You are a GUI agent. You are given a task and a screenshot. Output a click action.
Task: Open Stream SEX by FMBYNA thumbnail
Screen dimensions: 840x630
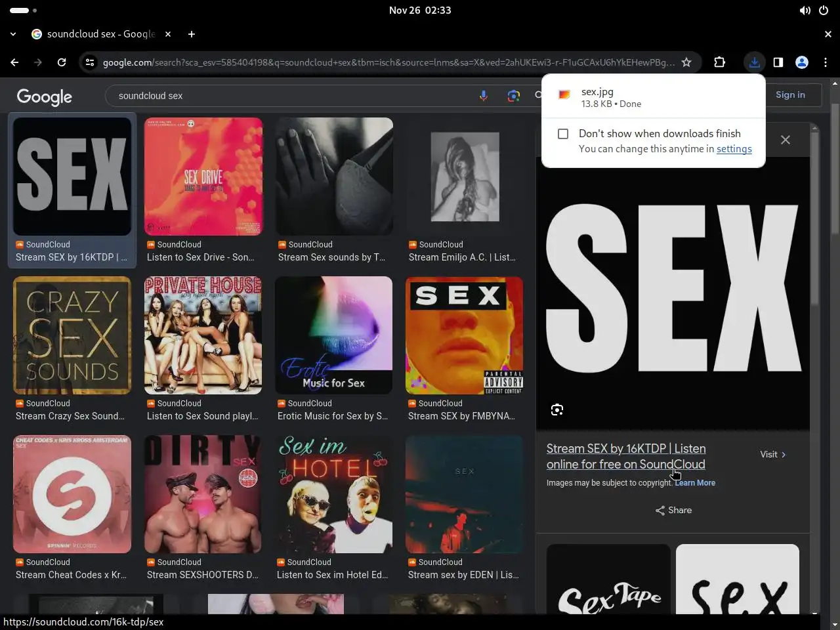click(x=465, y=335)
